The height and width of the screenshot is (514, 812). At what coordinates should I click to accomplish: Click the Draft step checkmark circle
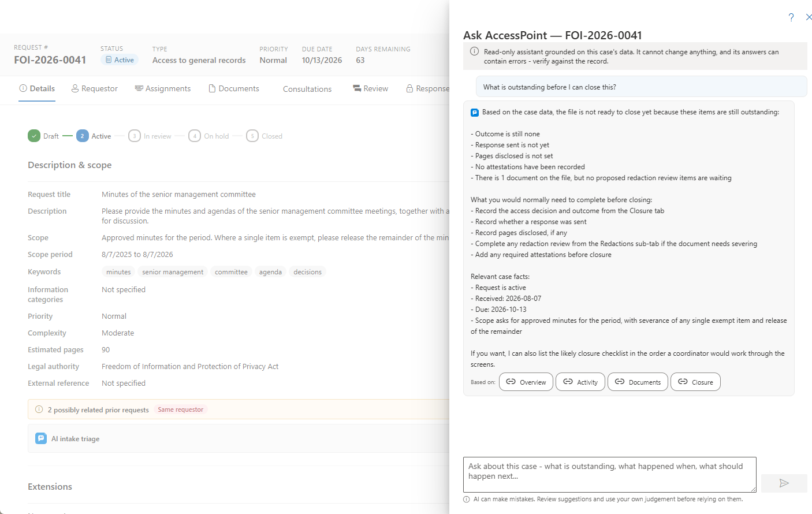pyautogui.click(x=34, y=136)
